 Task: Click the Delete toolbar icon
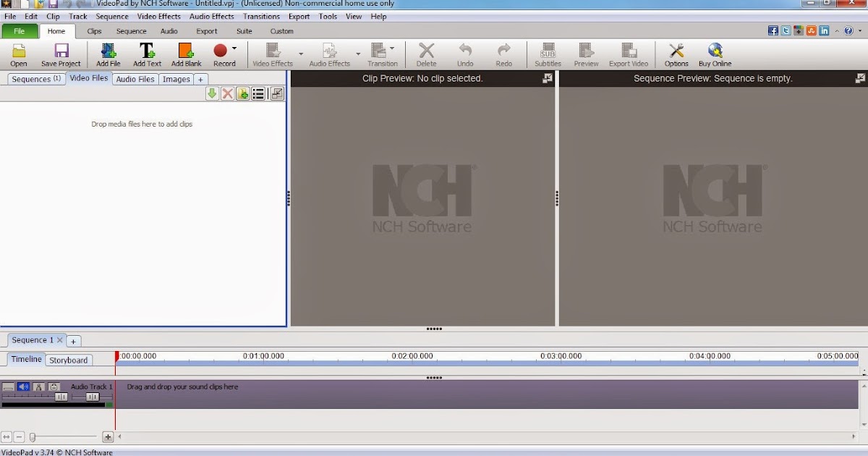427,55
